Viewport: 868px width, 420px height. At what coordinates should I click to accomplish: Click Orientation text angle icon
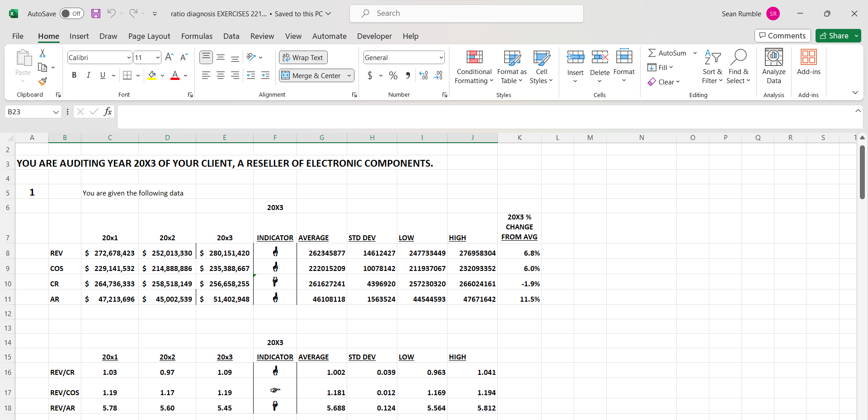251,57
